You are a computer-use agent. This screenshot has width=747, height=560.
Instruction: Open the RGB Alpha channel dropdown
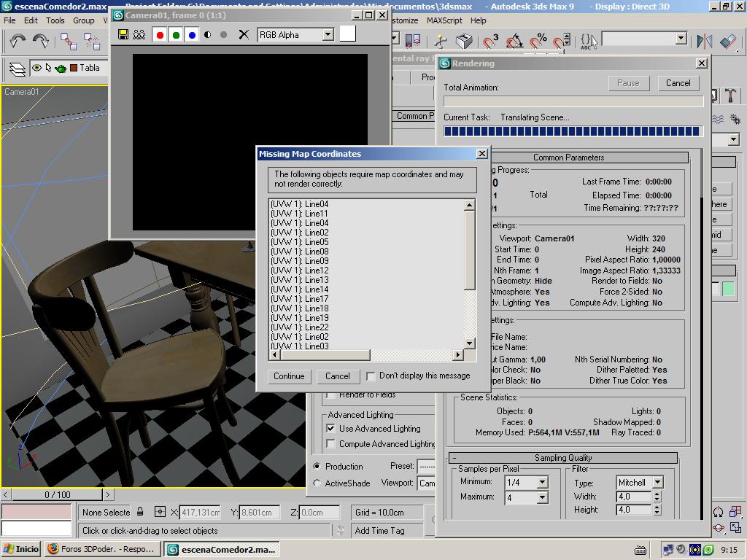click(x=328, y=35)
